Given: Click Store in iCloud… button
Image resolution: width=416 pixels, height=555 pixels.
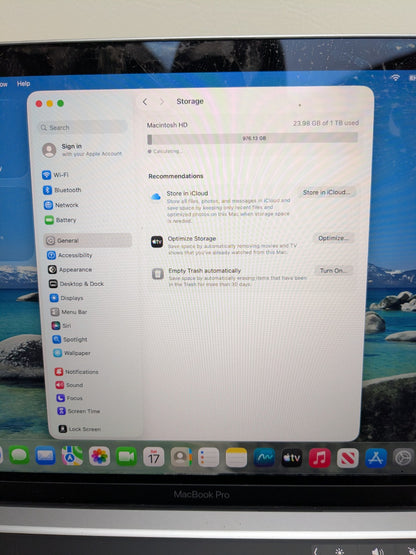Looking at the screenshot, I should [326, 192].
